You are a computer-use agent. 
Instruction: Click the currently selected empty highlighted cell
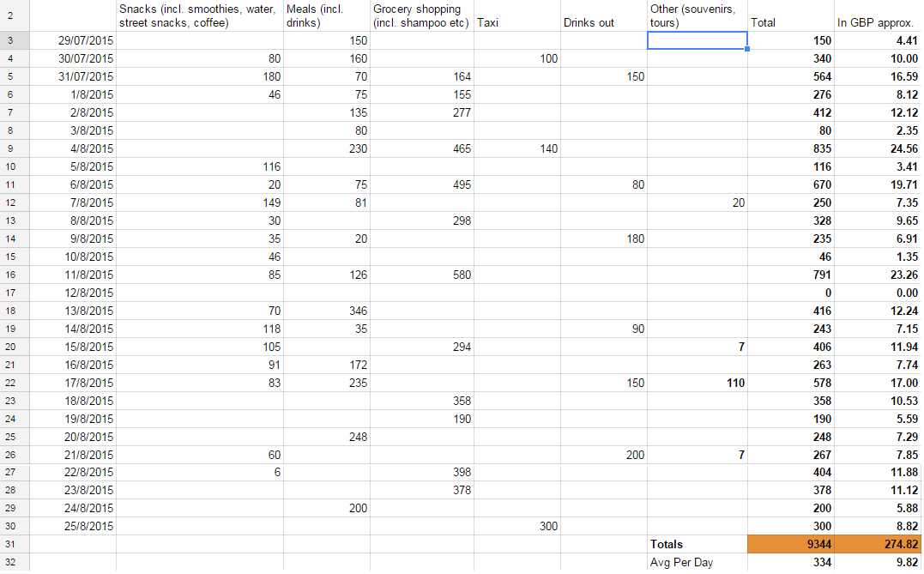click(697, 40)
